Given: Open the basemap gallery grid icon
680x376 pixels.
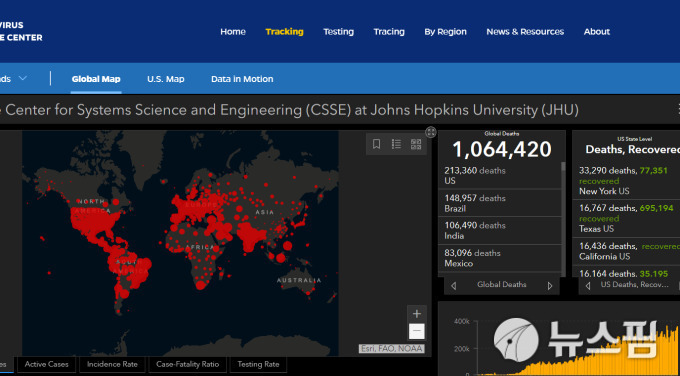Looking at the screenshot, I should 416,144.
